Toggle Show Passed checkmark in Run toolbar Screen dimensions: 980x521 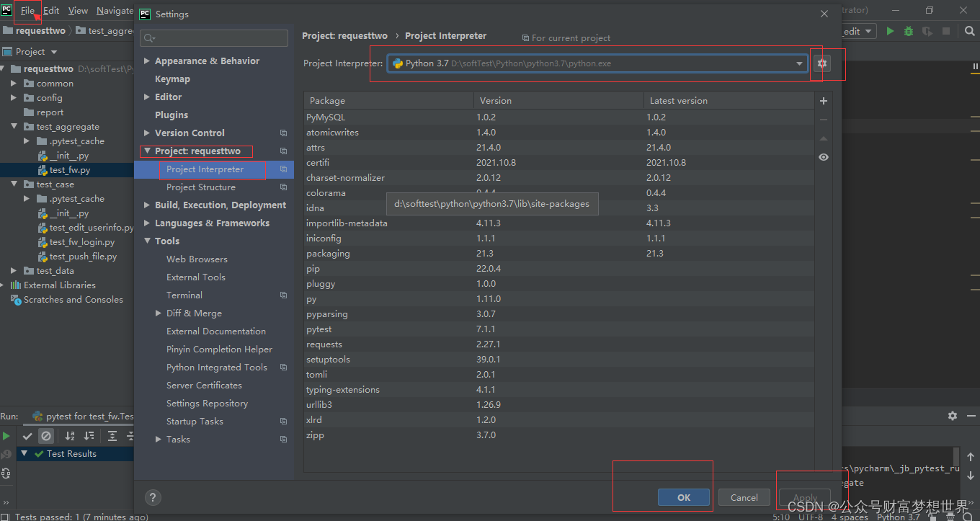click(x=27, y=436)
